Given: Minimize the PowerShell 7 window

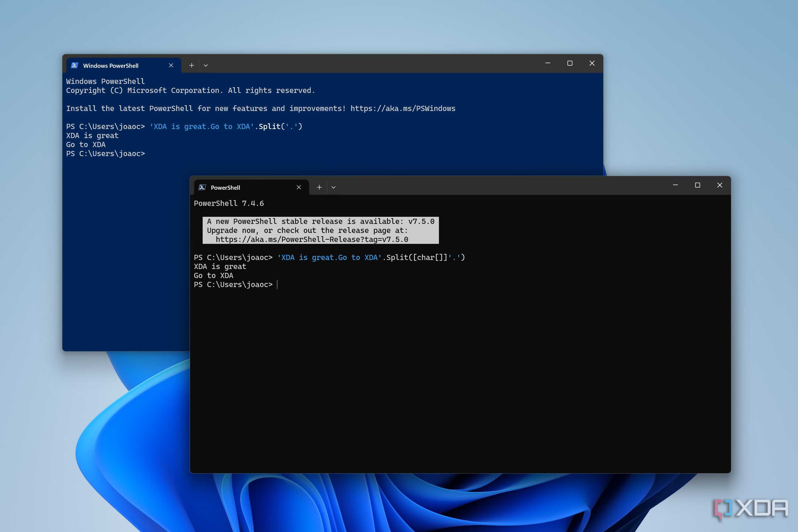Looking at the screenshot, I should (x=675, y=185).
